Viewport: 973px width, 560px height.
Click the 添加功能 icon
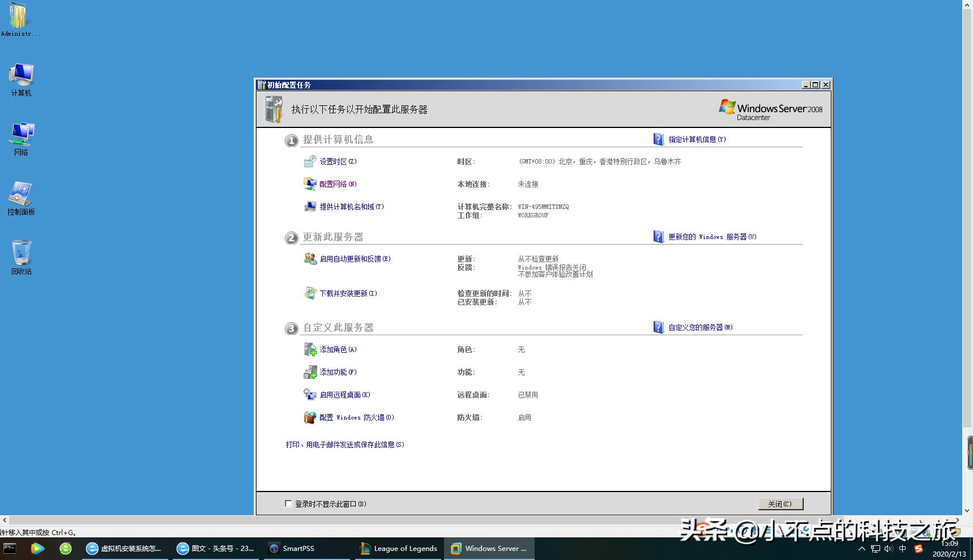pos(310,373)
